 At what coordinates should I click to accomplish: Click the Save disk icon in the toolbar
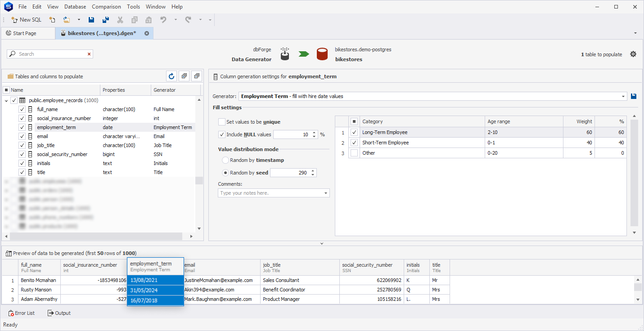pos(91,20)
